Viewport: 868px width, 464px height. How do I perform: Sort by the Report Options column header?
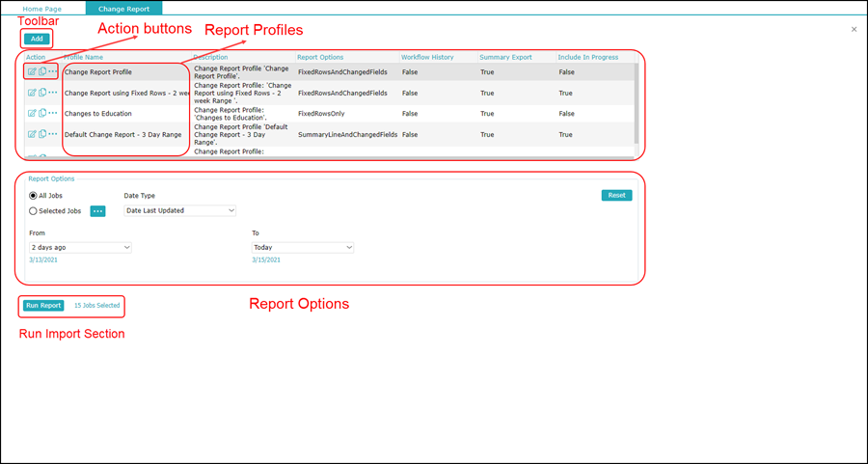point(320,57)
